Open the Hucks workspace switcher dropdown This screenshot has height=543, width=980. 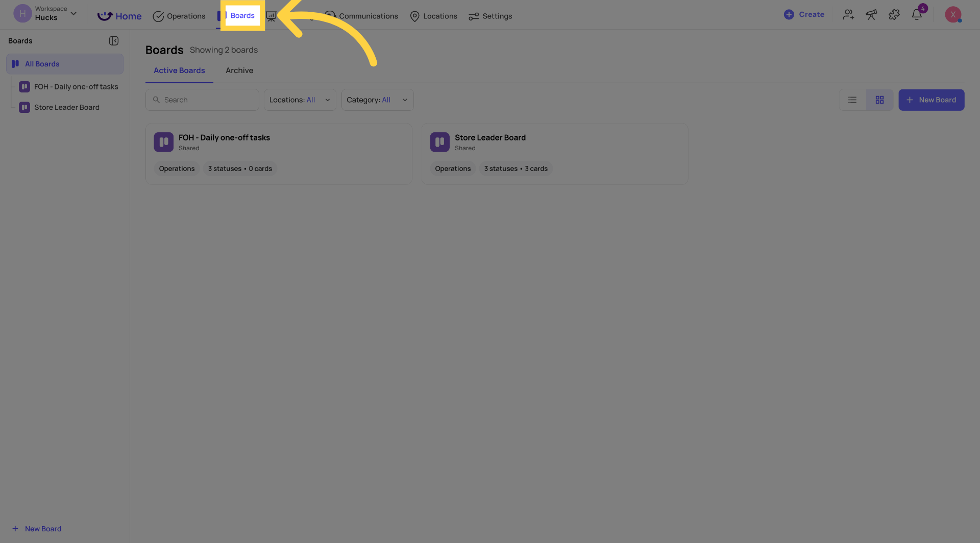[46, 14]
